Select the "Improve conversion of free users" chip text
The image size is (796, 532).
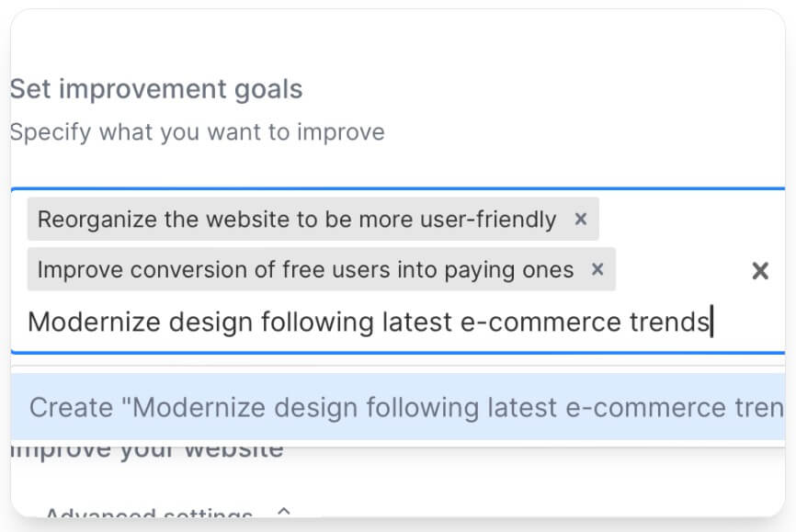click(x=305, y=269)
